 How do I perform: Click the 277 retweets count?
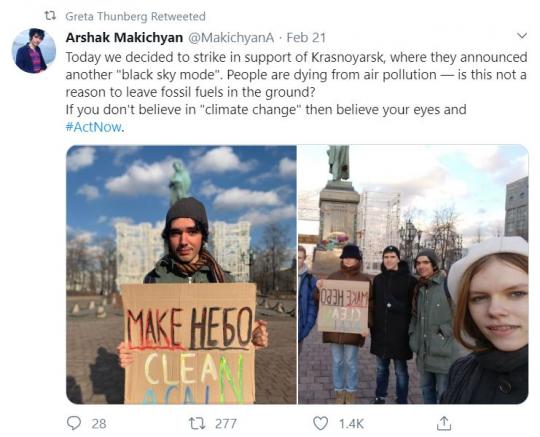coord(226,424)
